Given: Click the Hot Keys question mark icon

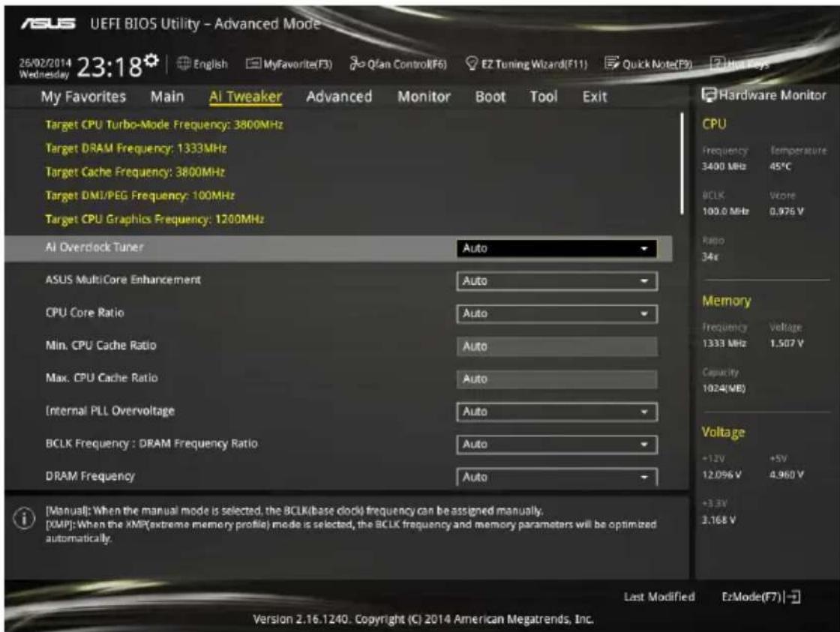Looking at the screenshot, I should [717, 63].
